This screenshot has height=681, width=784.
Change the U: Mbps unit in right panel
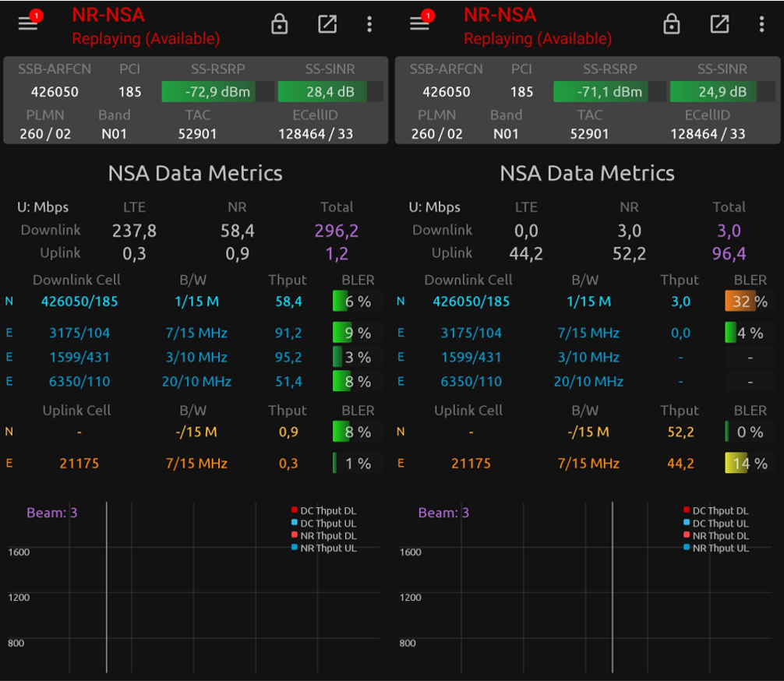tap(435, 207)
